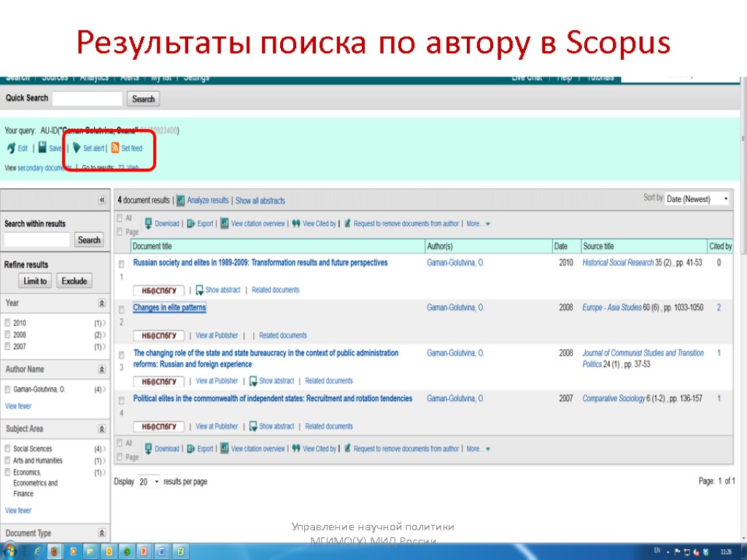Click View citation overview icon in the top toolbar

pos(225,223)
